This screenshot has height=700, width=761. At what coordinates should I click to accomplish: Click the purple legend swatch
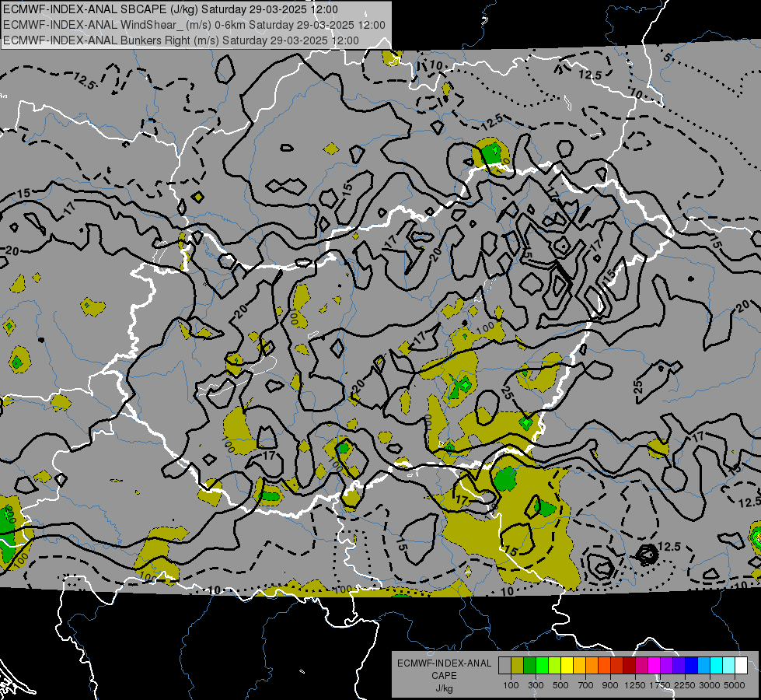tap(666, 666)
